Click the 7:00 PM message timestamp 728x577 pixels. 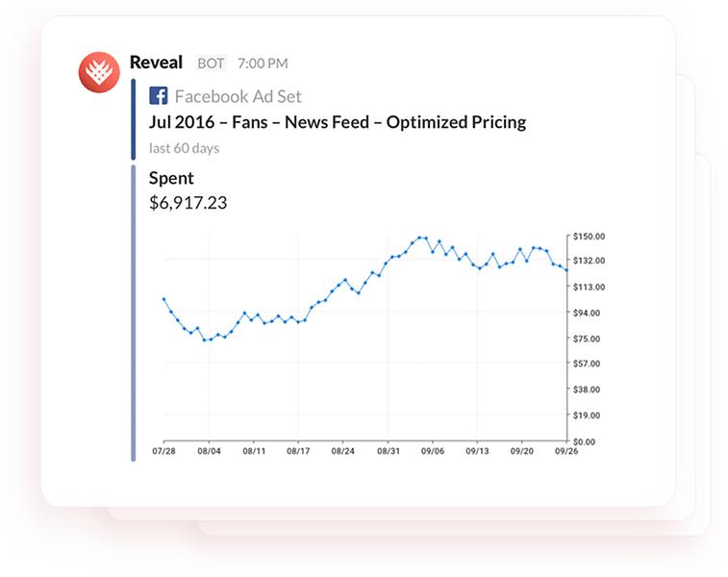[263, 63]
